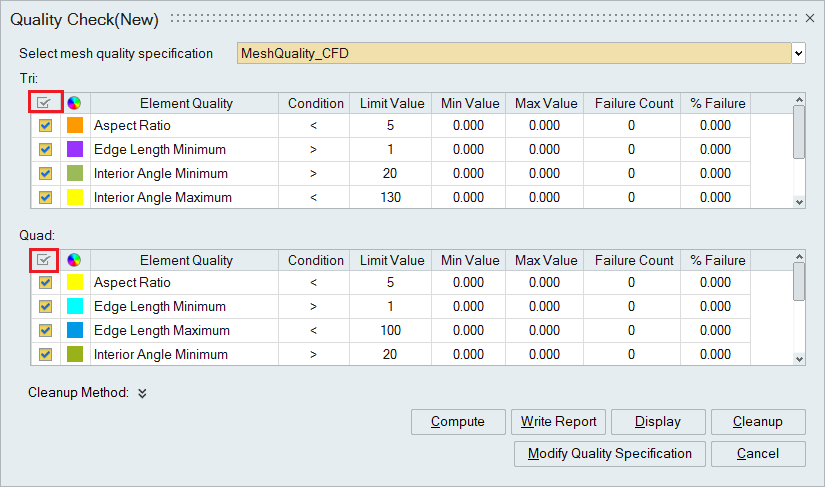Click the Failure Count column header in Quad
The width and height of the screenshot is (829, 494).
pyautogui.click(x=633, y=260)
